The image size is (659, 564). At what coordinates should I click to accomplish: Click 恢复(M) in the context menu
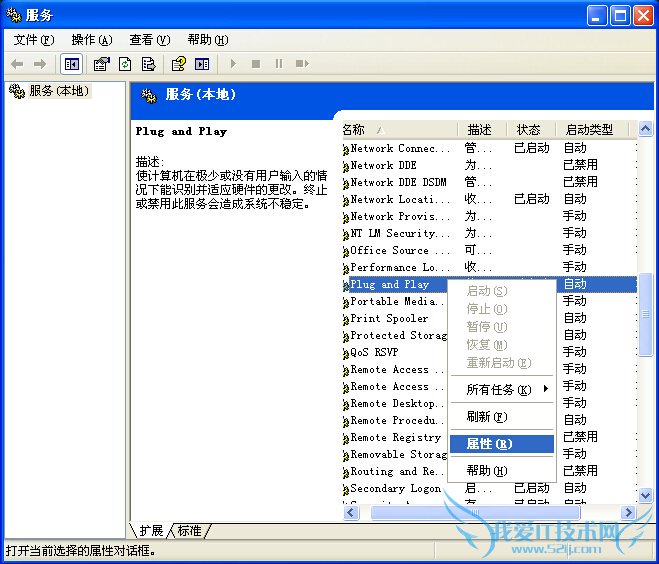click(x=502, y=345)
